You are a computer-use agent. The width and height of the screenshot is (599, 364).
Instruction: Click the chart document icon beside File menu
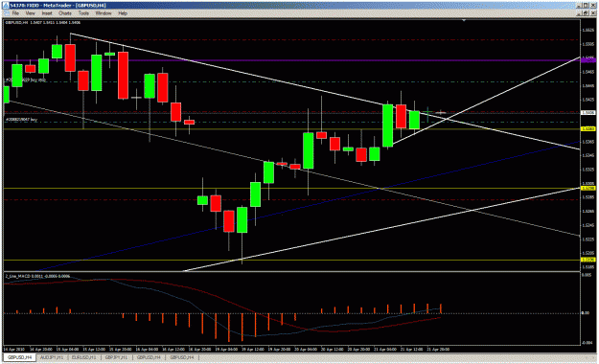point(6,13)
